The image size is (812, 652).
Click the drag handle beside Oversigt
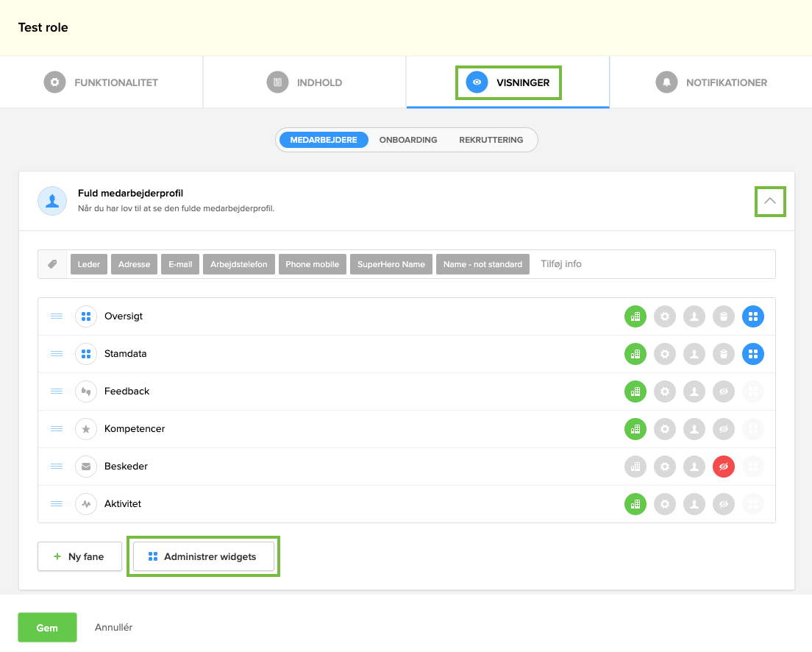tap(57, 316)
